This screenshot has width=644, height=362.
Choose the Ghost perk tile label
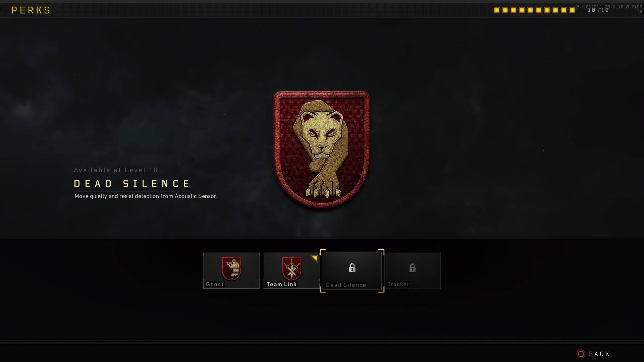click(215, 284)
